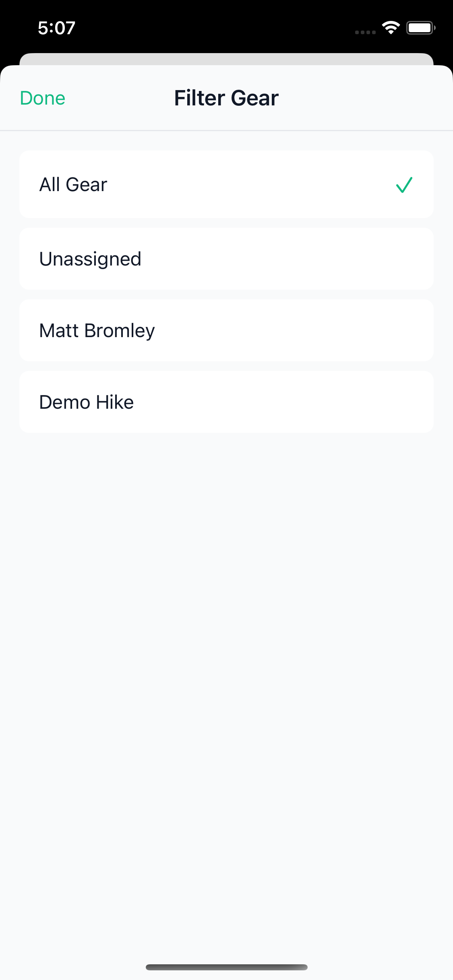Screen dimensions: 453x980
Task: Select the All Gear filter row
Action: (226, 185)
